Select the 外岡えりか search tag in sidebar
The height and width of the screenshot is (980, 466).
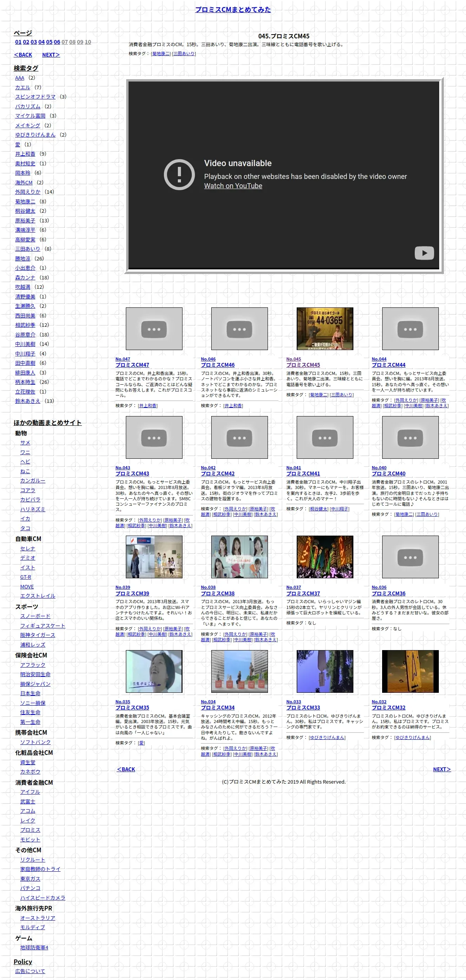(28, 192)
